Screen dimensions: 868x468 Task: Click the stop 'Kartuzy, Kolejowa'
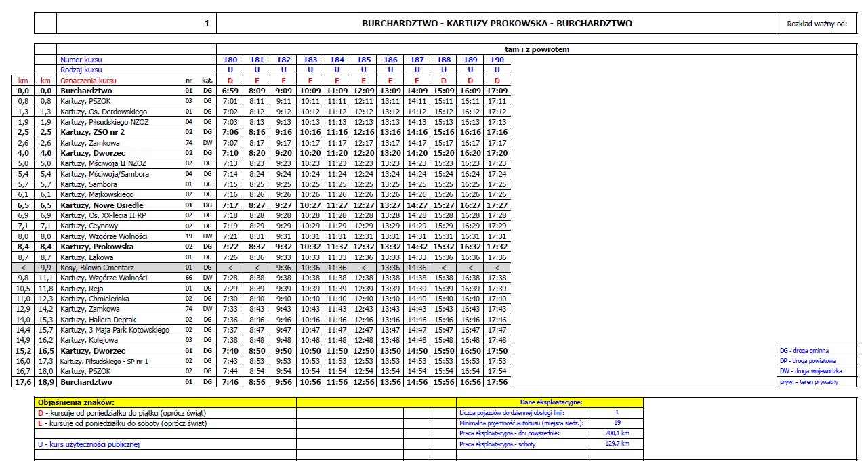click(x=89, y=340)
